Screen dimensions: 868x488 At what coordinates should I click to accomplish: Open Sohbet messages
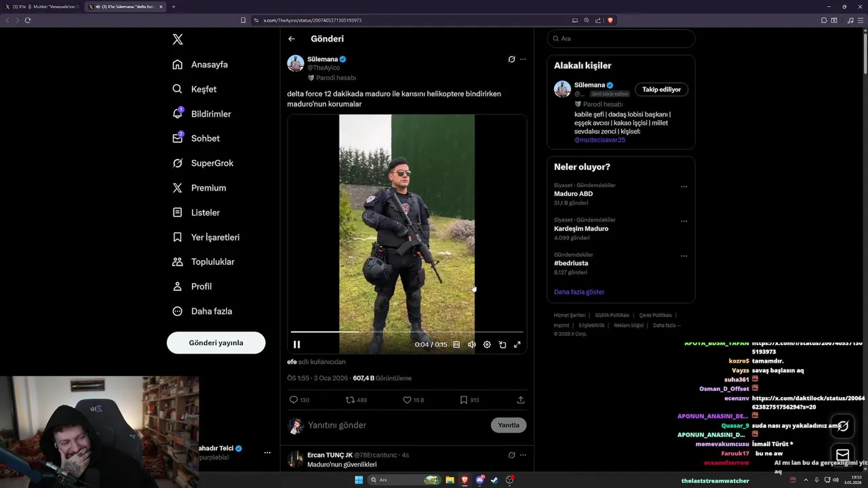coord(196,138)
